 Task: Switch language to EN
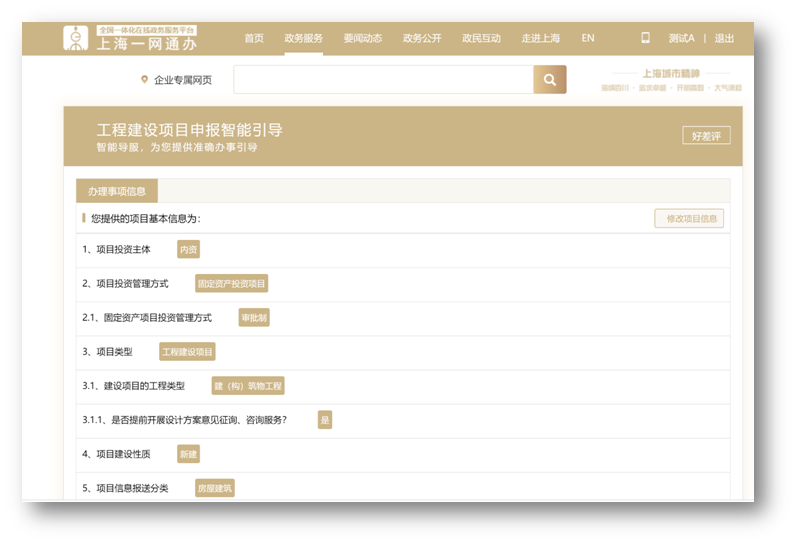pyautogui.click(x=588, y=38)
